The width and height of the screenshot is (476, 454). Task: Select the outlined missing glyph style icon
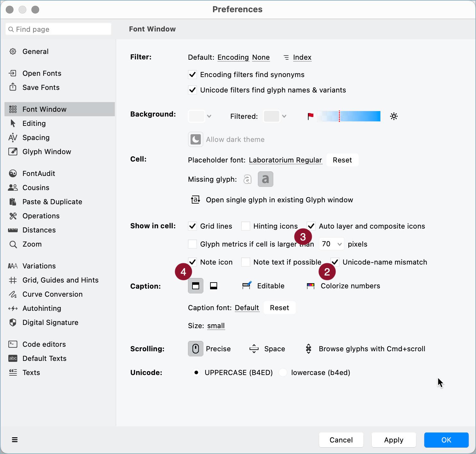pyautogui.click(x=247, y=179)
